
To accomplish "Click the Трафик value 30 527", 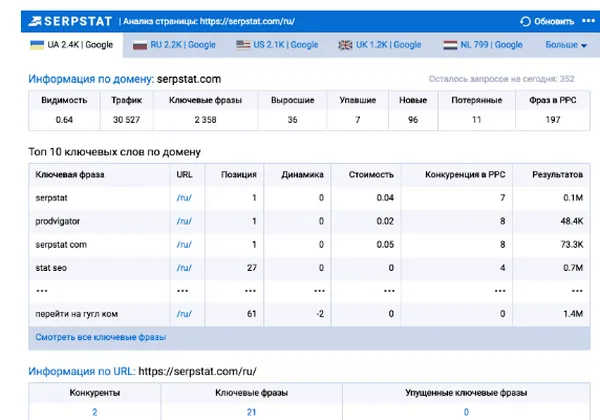I will [126, 120].
